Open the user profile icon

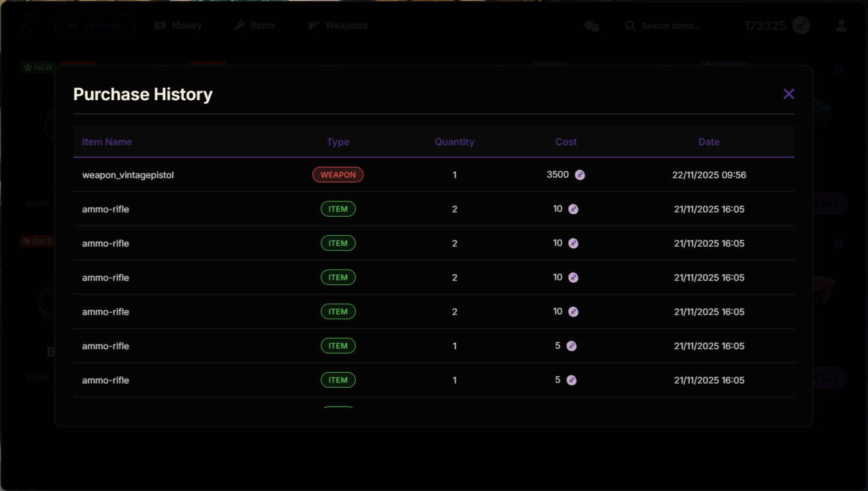(841, 26)
